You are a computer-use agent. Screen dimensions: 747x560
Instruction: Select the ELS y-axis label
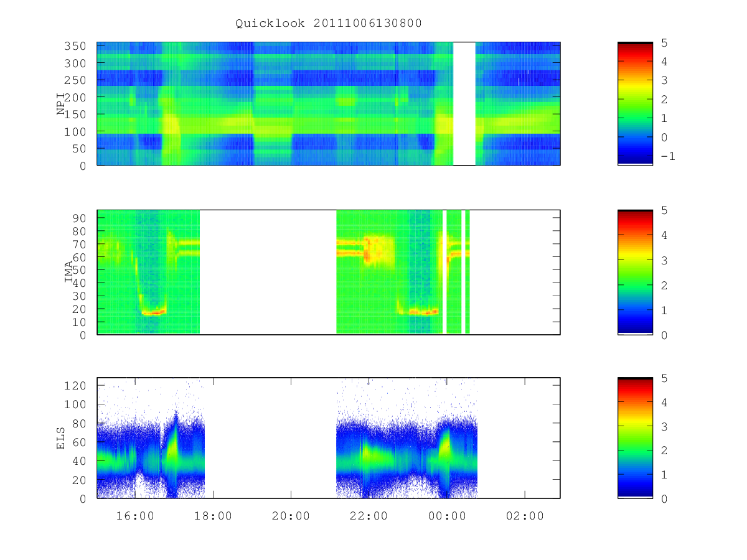[62, 437]
